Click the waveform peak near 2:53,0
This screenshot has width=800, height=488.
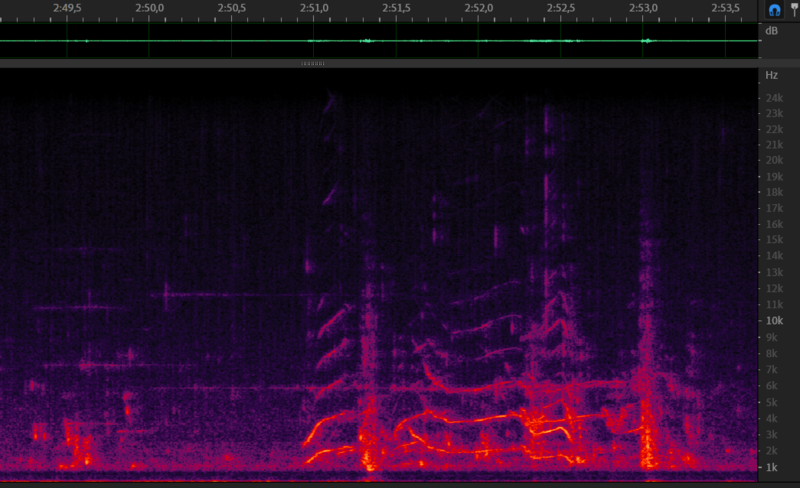pyautogui.click(x=647, y=41)
